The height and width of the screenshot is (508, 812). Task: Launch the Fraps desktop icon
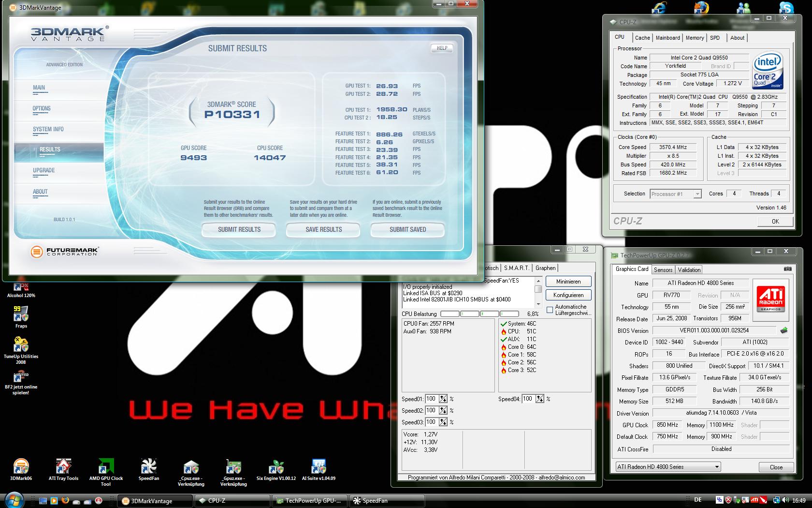coord(21,316)
